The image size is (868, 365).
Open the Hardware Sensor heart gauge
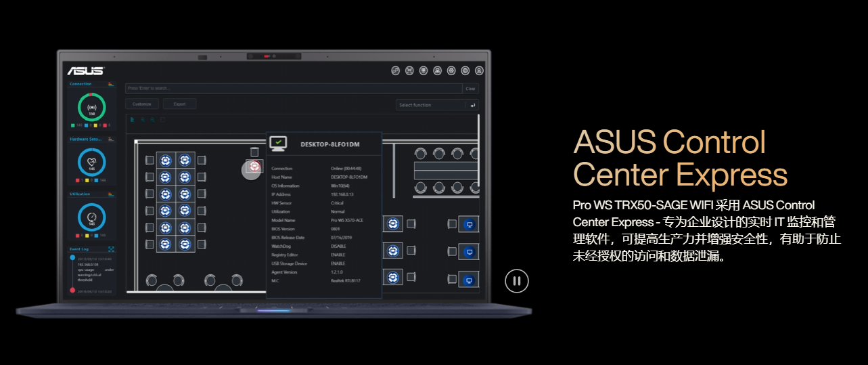(x=92, y=162)
